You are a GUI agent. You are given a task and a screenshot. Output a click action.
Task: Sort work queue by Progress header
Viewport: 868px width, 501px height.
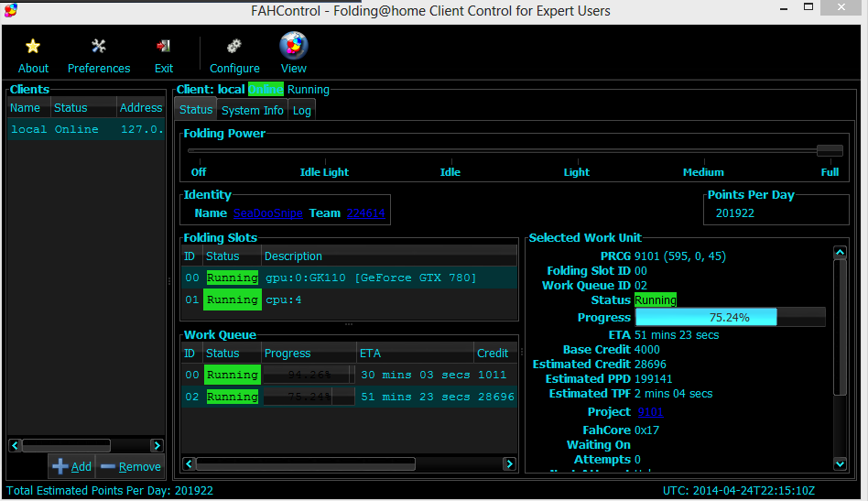coord(309,354)
